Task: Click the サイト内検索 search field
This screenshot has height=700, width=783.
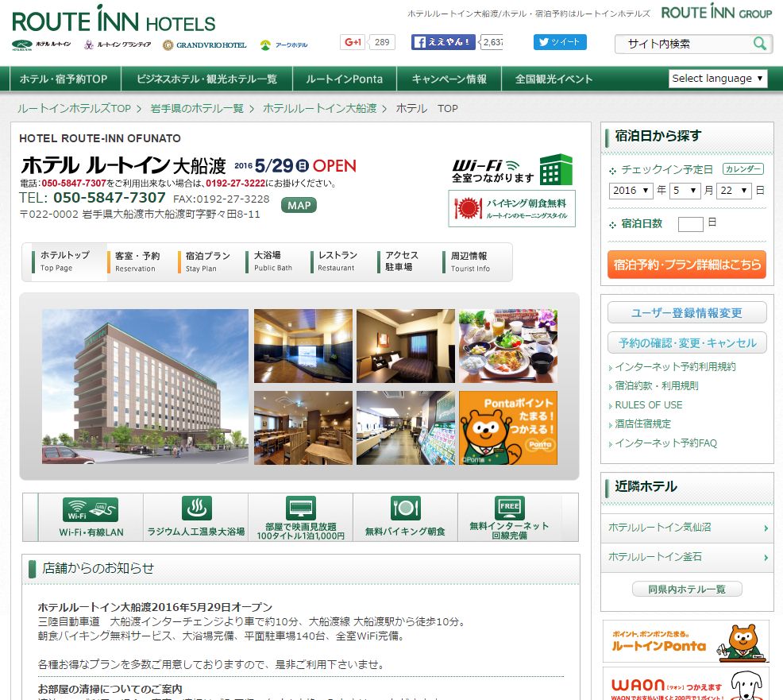Action: 684,44
